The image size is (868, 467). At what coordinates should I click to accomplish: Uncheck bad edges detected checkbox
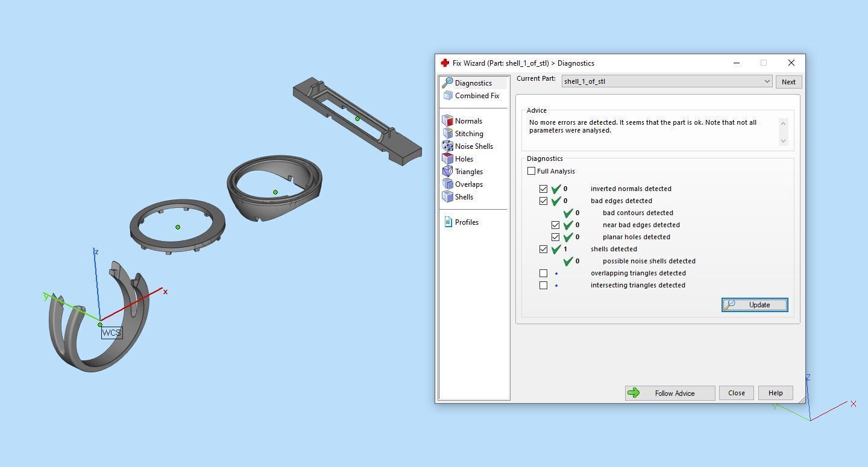click(x=543, y=201)
